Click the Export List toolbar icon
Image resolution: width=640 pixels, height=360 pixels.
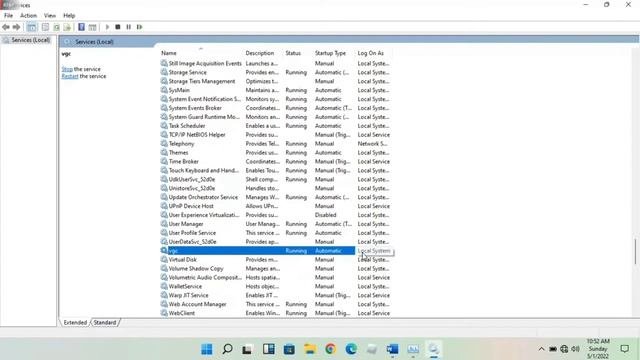click(x=67, y=27)
